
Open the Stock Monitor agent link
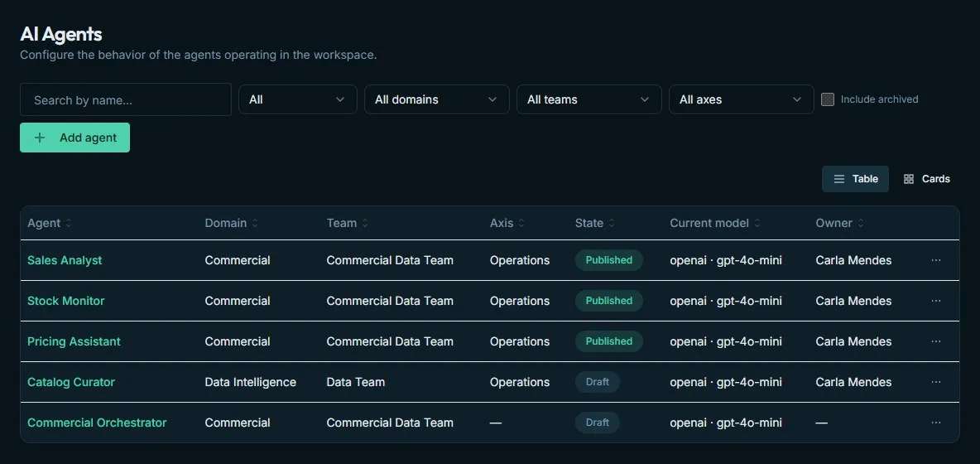click(65, 301)
